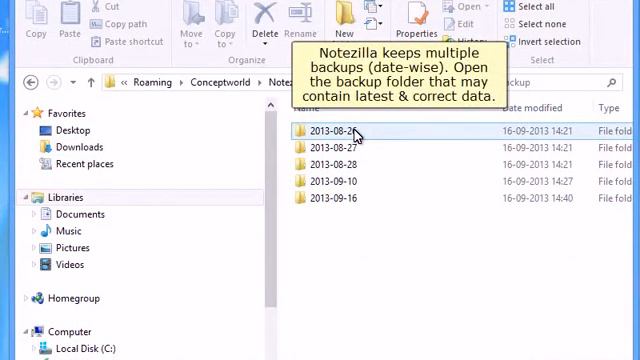Expand the Homegroup tree node
Image resolution: width=640 pixels, height=360 pixels.
click(26, 298)
